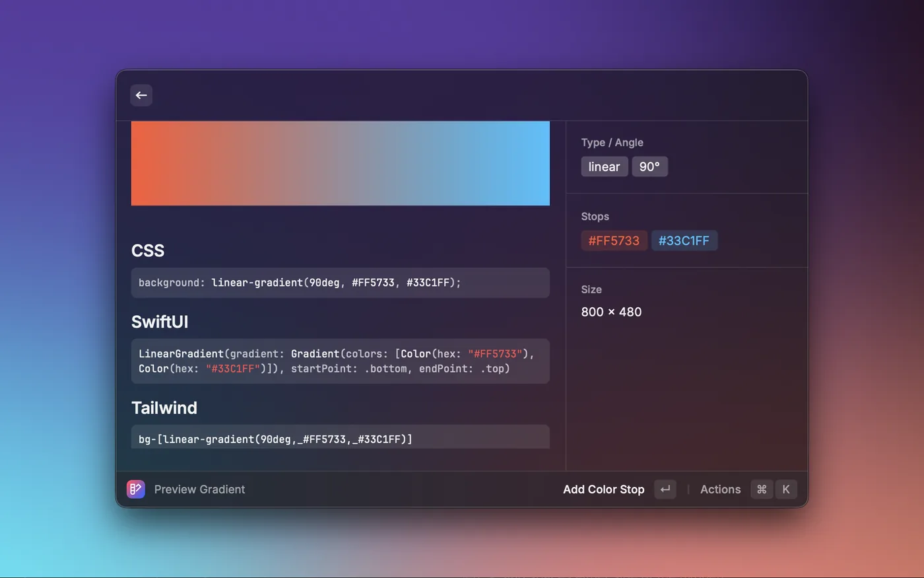The height and width of the screenshot is (578, 924).
Task: Open the Actions menu
Action: [720, 489]
